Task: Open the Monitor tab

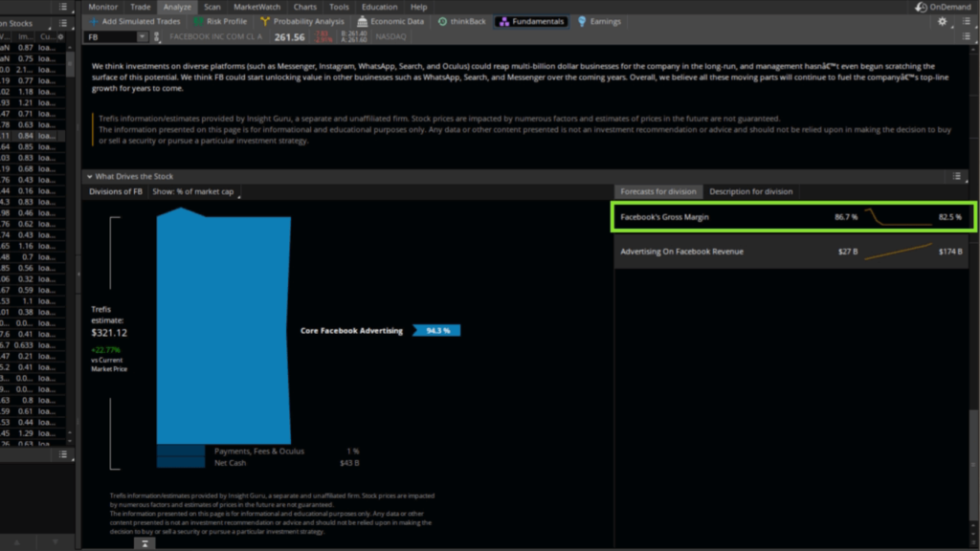Action: [102, 7]
